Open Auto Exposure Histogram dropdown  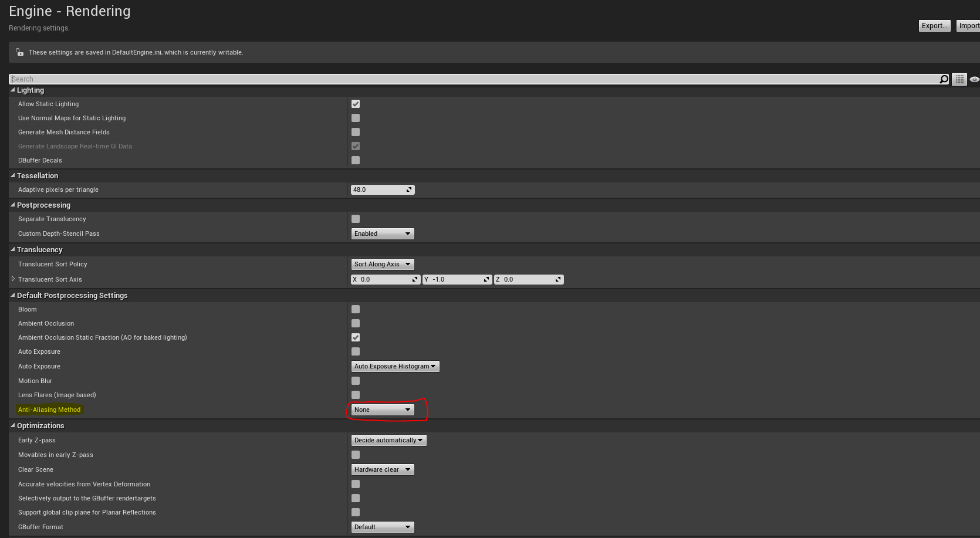tap(395, 366)
